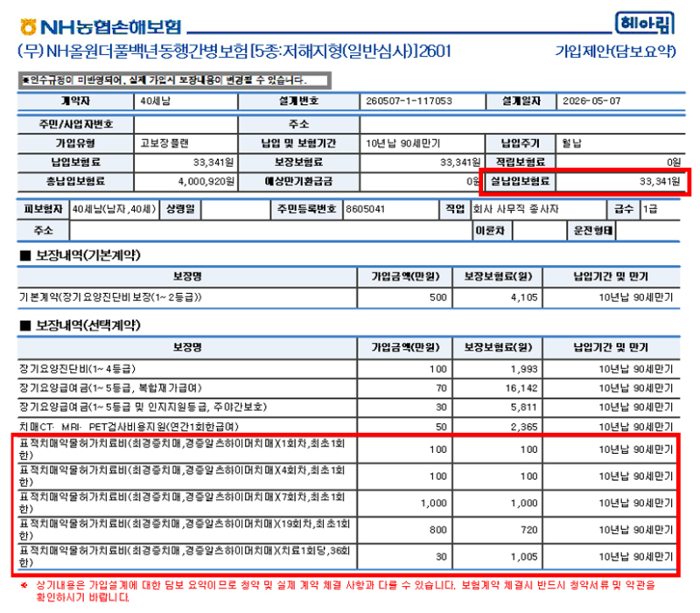Image resolution: width=700 pixels, height=613 pixels.
Task: Click the 납입 및 보험기간 value in contract summary
Action: click(x=403, y=143)
